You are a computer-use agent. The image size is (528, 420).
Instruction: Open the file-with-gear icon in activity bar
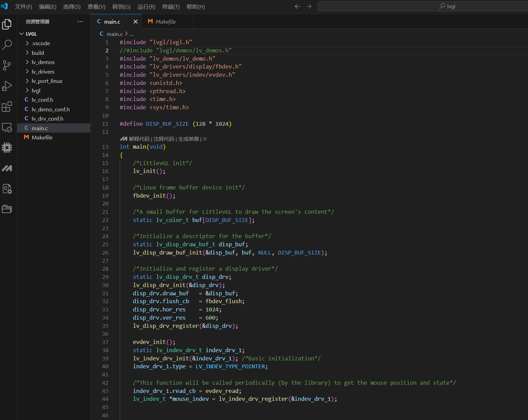coord(7,189)
